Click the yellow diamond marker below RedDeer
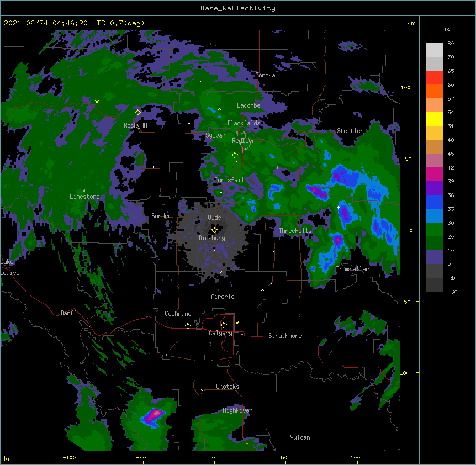This screenshot has width=476, height=465. (235, 155)
